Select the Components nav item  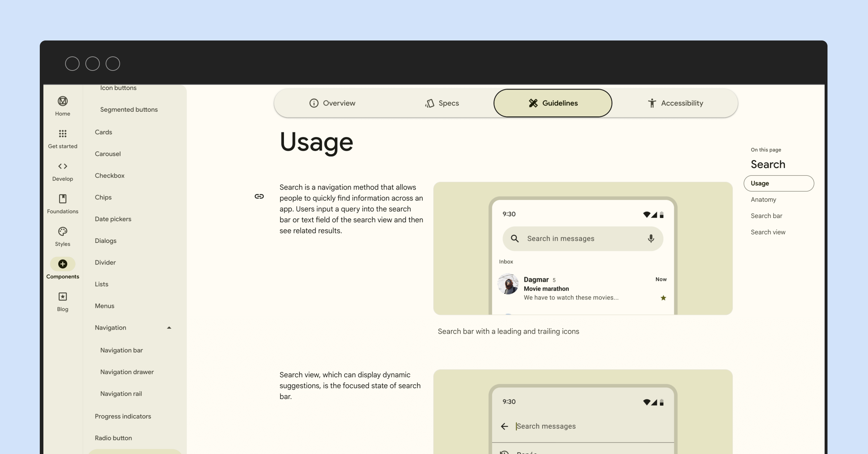(63, 264)
